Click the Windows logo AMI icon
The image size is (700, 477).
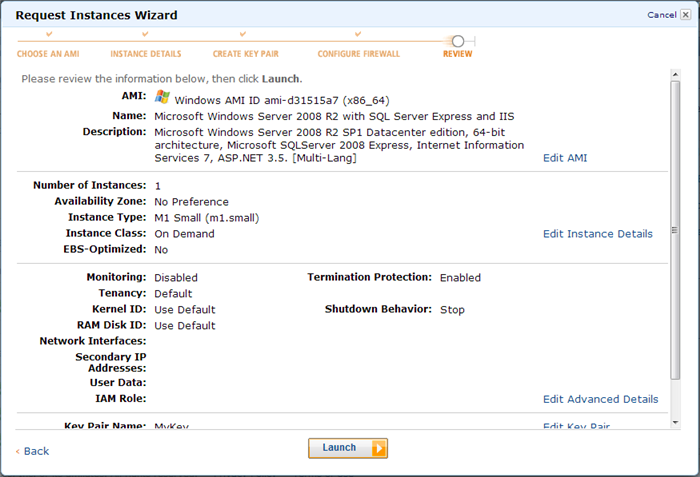[x=162, y=97]
